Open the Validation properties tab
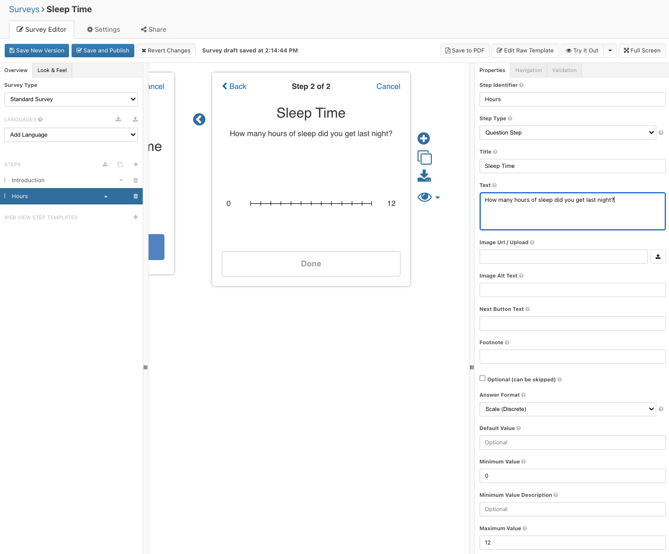This screenshot has width=669, height=554. [564, 71]
